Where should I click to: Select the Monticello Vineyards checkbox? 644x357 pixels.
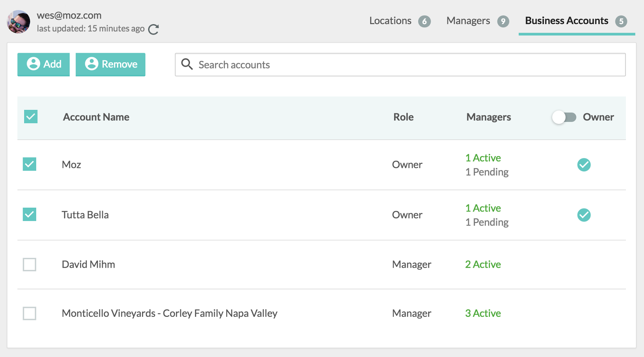coord(29,313)
